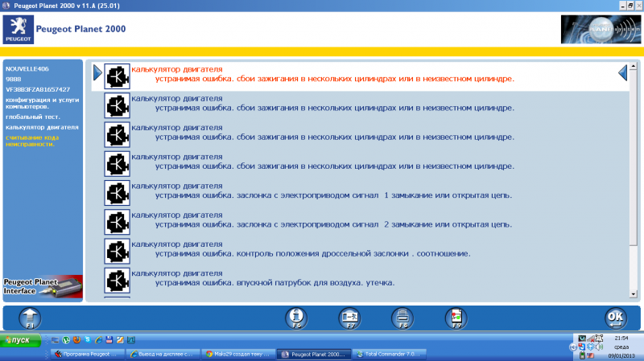Go to 'глобальный тест.' breadcrumb
The width and height of the screenshot is (644, 361).
[x=33, y=117]
